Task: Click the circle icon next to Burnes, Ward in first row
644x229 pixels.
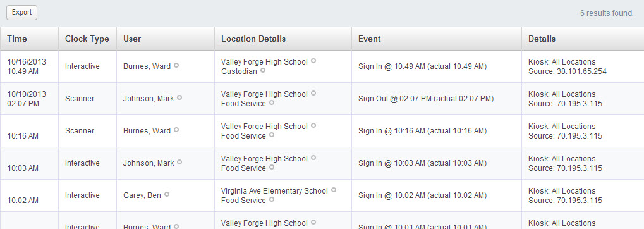Action: click(176, 65)
